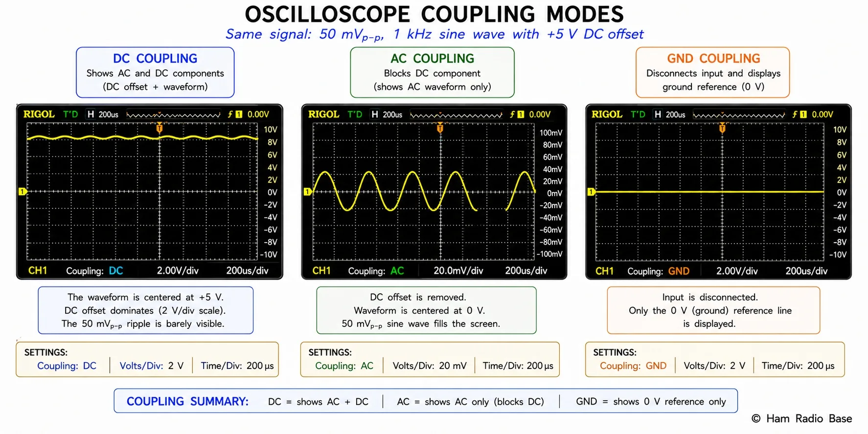Click the yellow channel 1 ground marker on DC scope
The image size is (868, 434).
pos(23,191)
